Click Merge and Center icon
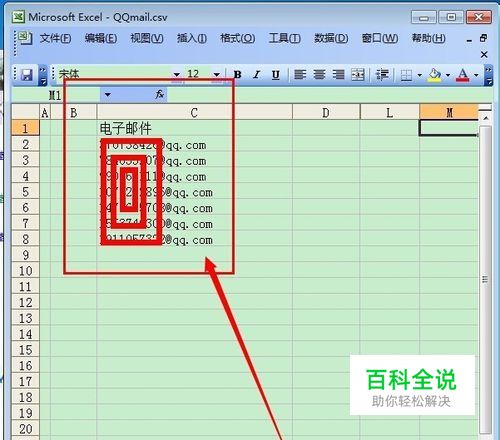Viewport: 500px width, 440px height. coord(358,74)
